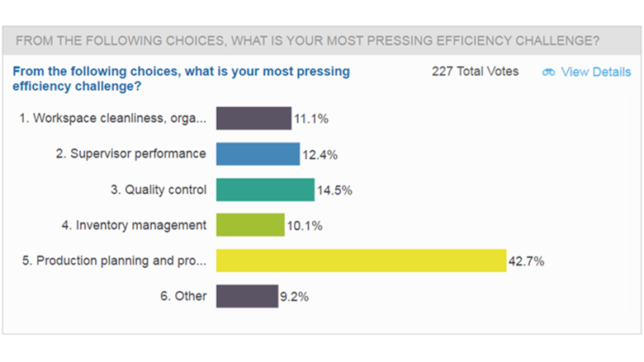Choose option 4 Inventory management label

click(134, 225)
